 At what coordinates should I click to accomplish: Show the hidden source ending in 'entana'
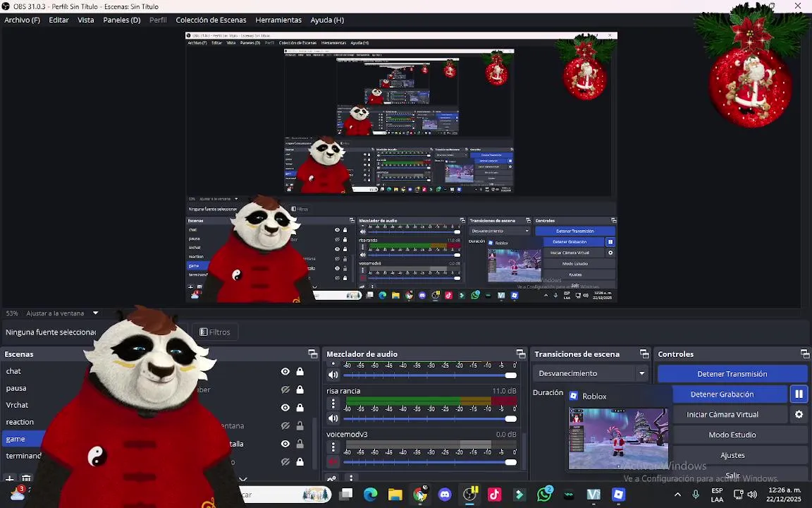[x=285, y=425]
